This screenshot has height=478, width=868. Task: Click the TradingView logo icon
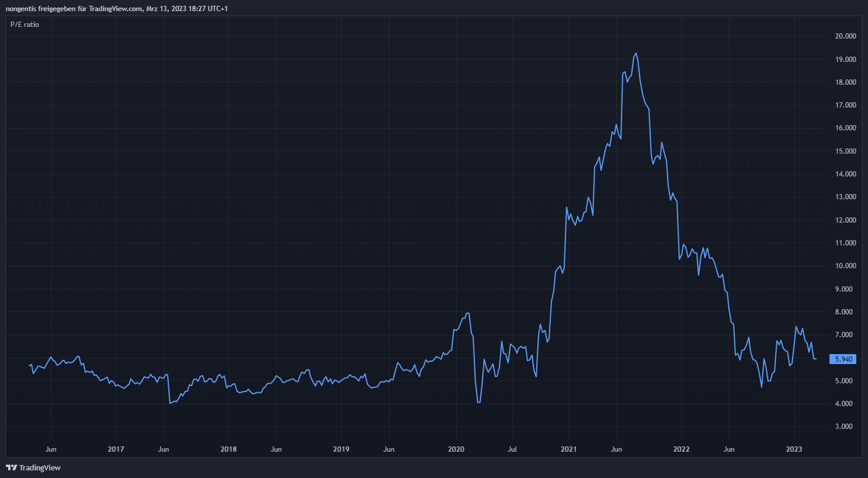[11, 467]
